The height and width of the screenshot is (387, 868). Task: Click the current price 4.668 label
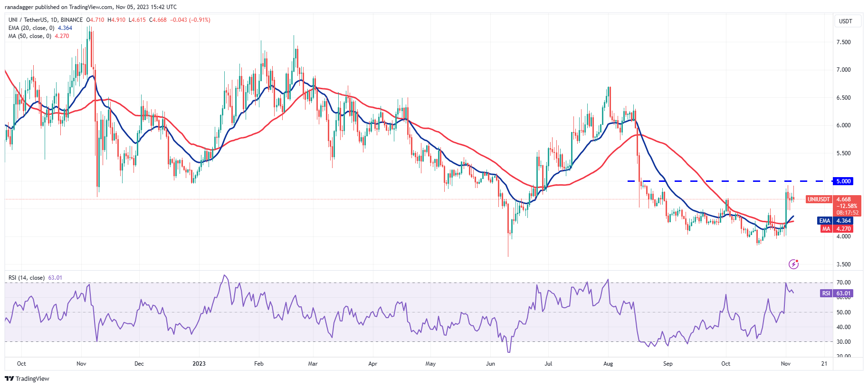(844, 199)
